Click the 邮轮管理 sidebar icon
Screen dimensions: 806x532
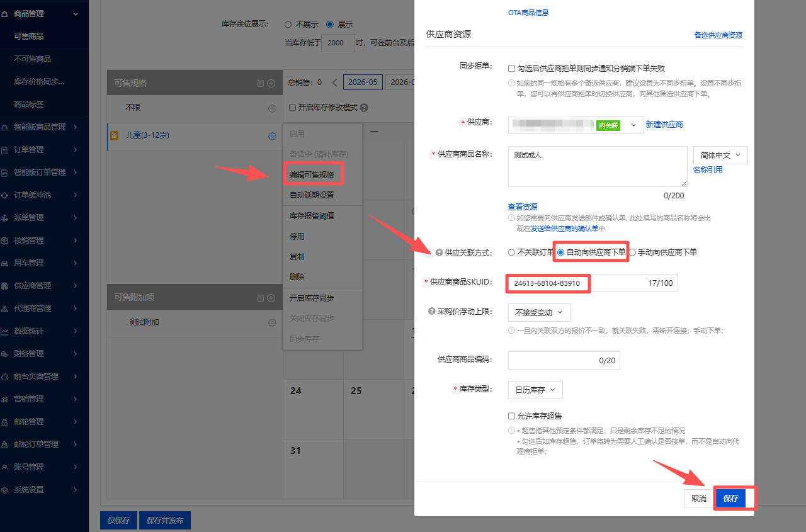(x=5, y=422)
